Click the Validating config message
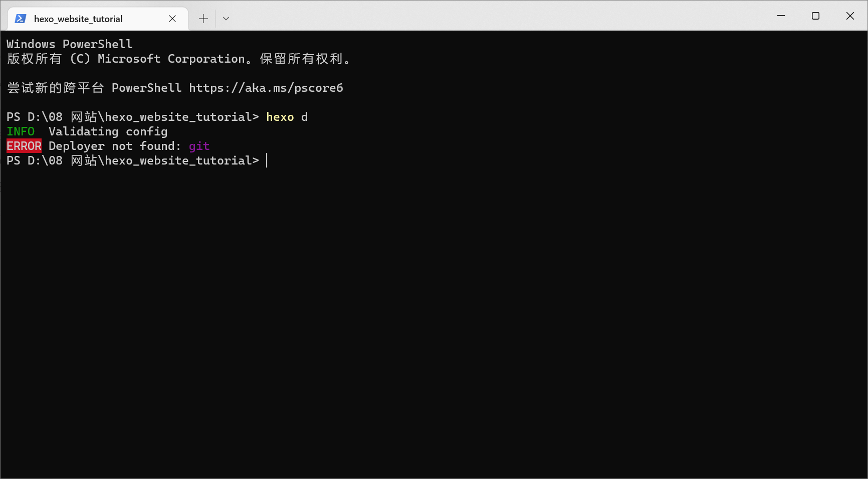Image resolution: width=868 pixels, height=479 pixels. click(x=108, y=131)
